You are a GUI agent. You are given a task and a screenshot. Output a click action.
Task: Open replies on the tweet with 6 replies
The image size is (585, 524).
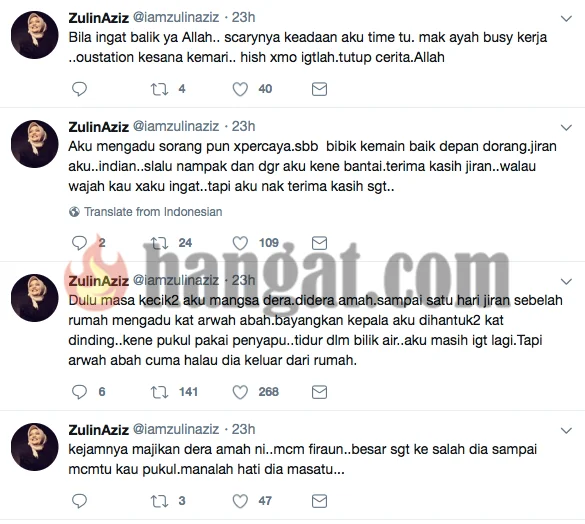(x=79, y=392)
